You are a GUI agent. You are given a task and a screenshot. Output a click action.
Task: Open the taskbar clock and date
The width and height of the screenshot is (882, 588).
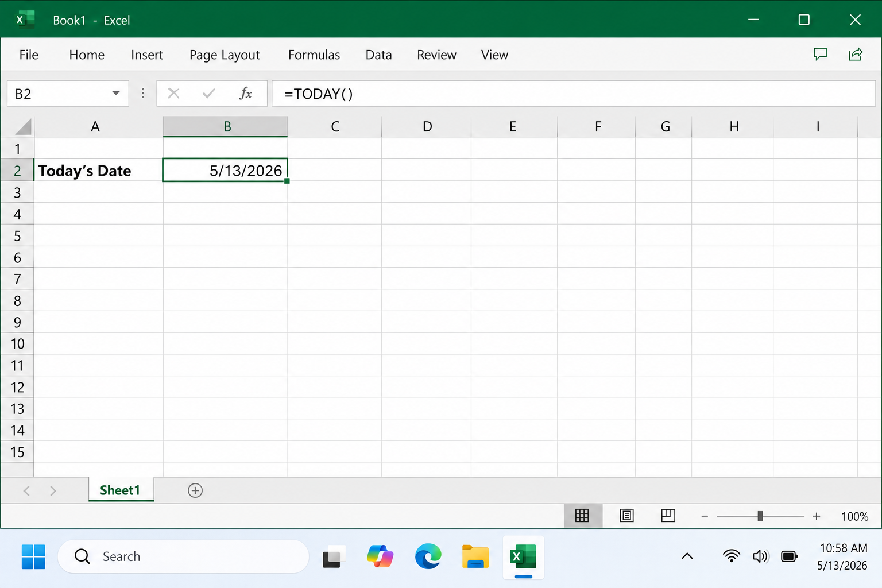click(843, 556)
